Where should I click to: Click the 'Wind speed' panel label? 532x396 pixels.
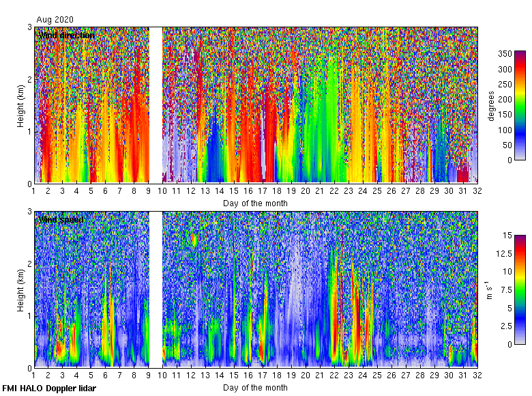click(61, 219)
